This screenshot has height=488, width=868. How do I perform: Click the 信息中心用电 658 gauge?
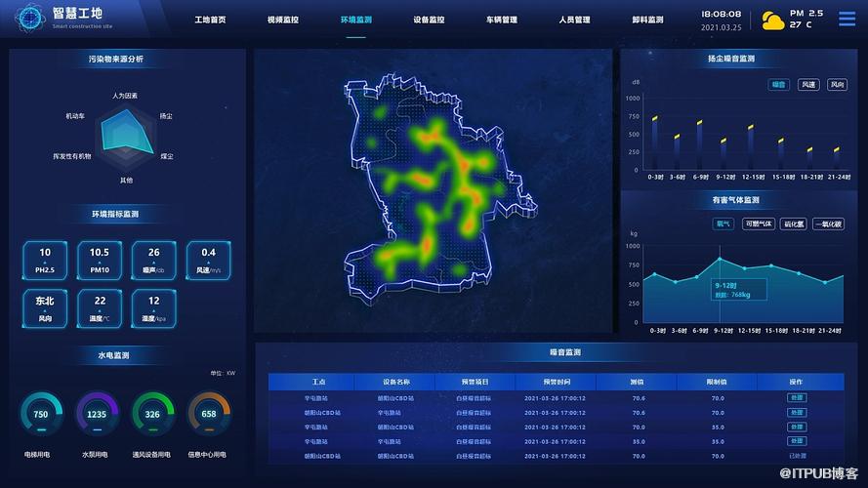click(209, 413)
